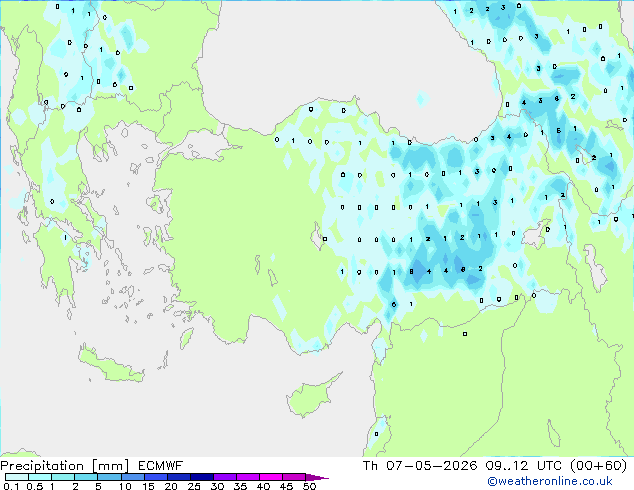Click the "20" legend scale label

[x=171, y=486]
